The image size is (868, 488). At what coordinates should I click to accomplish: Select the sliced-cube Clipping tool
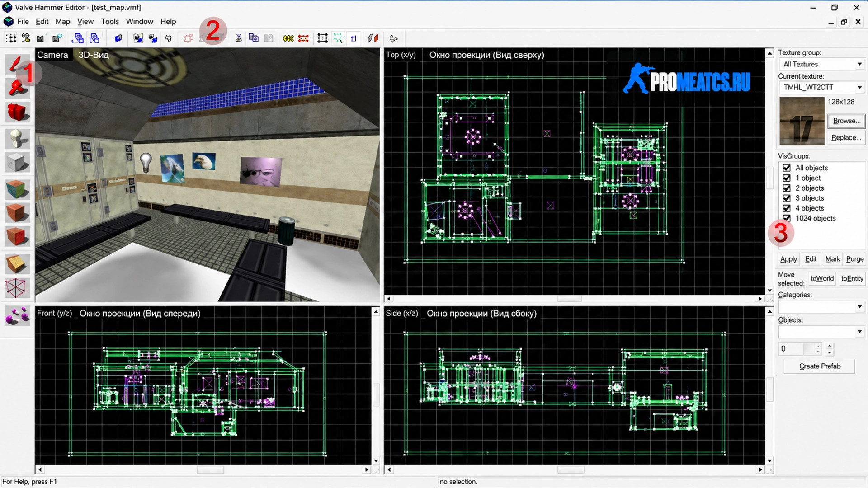(17, 264)
